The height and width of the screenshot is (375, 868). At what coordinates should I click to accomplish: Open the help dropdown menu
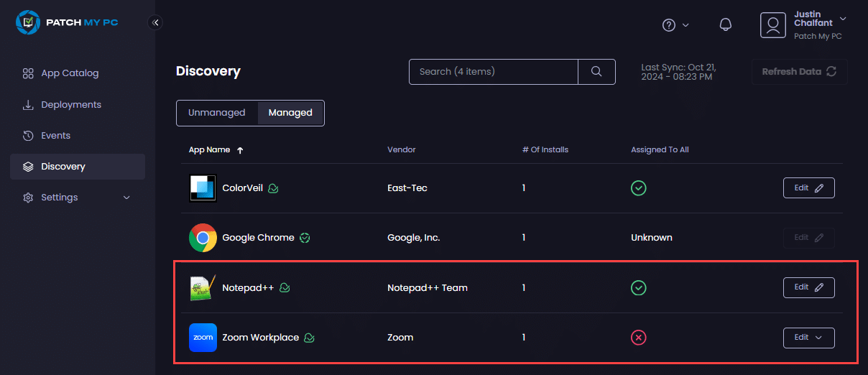675,25
